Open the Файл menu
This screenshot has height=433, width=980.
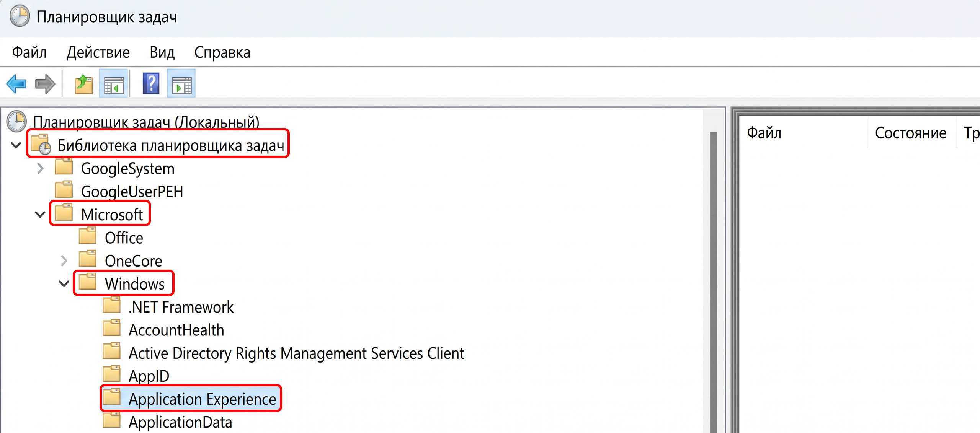[29, 52]
